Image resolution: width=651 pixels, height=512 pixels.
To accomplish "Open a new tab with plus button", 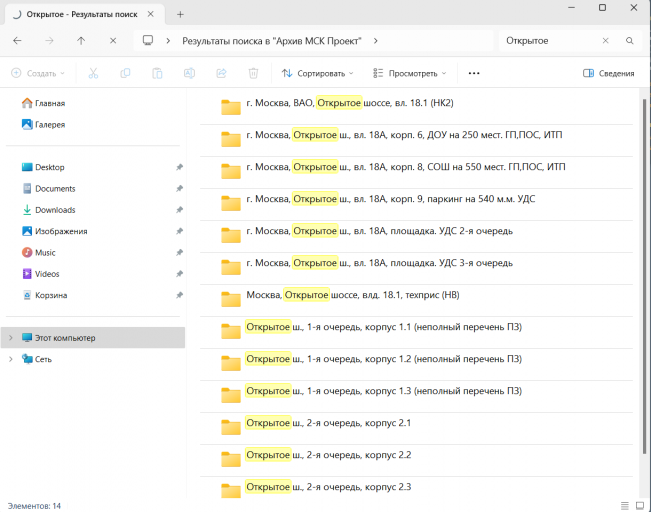I will [180, 15].
